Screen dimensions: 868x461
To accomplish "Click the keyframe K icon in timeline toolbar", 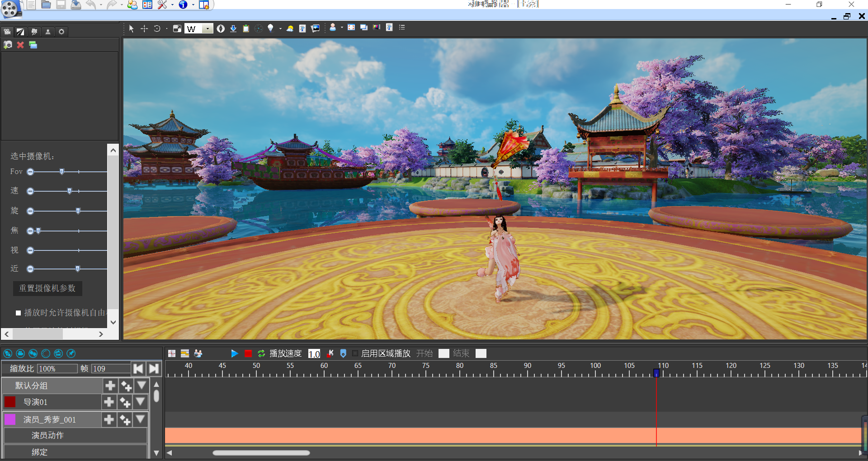I will (x=330, y=353).
